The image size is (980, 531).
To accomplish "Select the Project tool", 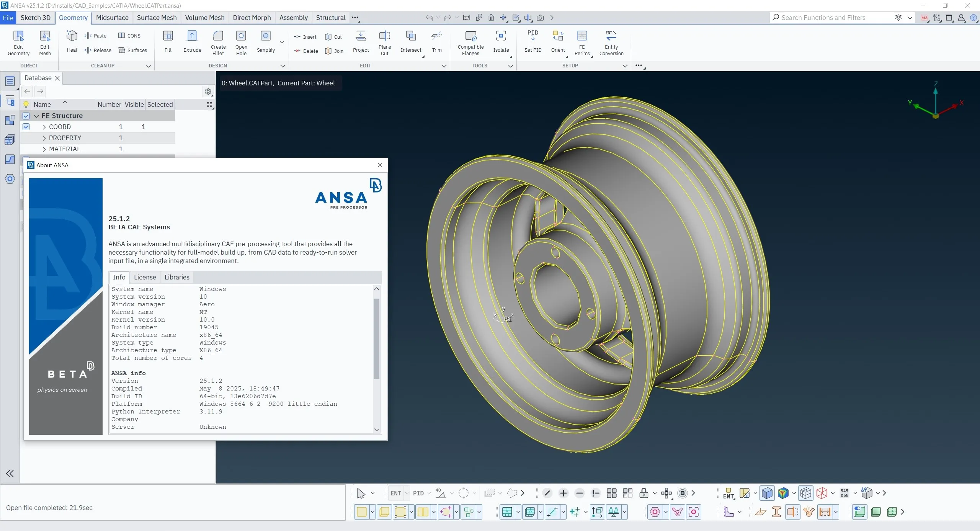I will (x=361, y=41).
